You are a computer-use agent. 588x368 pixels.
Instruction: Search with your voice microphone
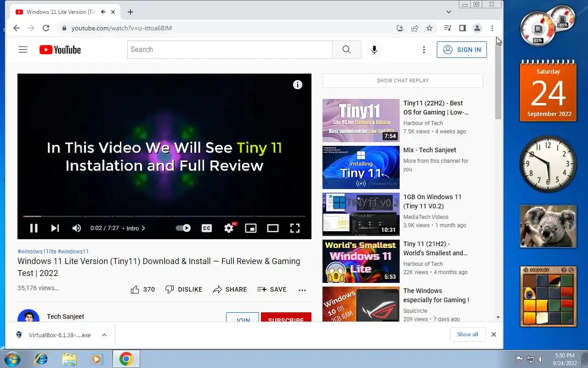374,50
